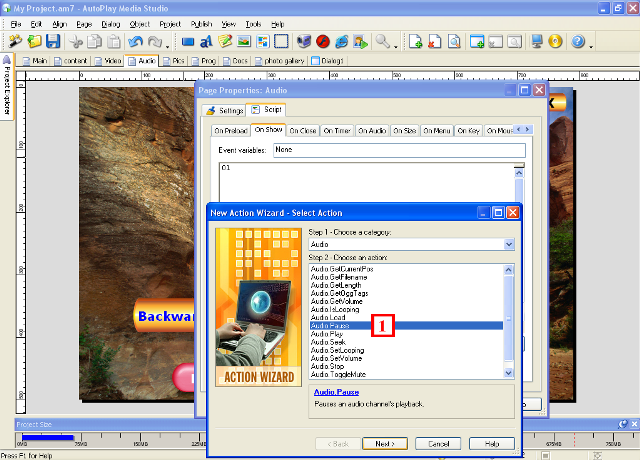Click the New Label object icon

coord(207,42)
